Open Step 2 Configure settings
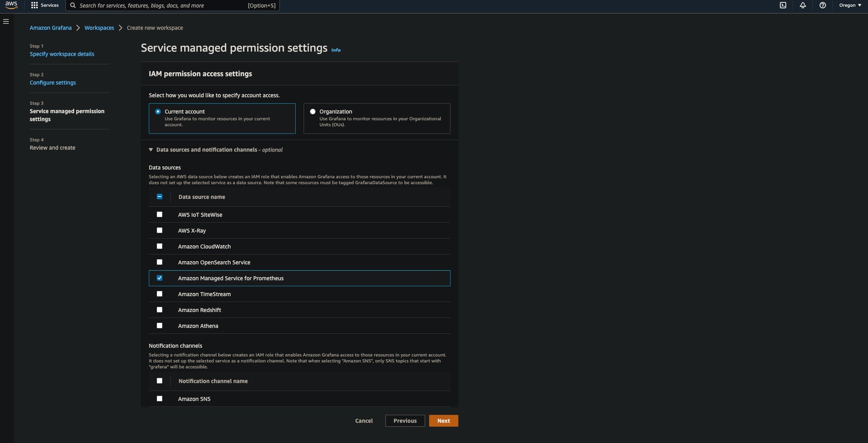This screenshot has width=868, height=443. pos(53,83)
